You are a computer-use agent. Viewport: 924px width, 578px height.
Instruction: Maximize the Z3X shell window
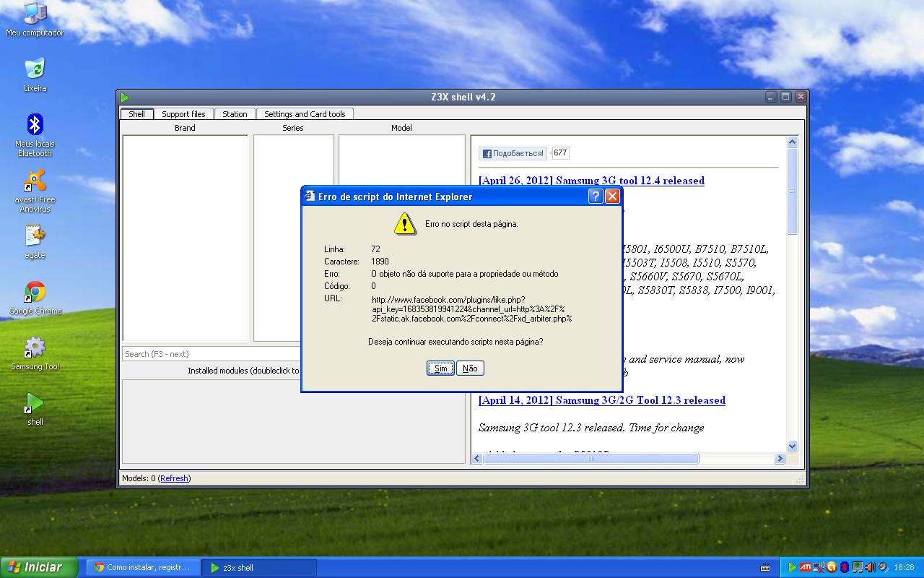[785, 97]
